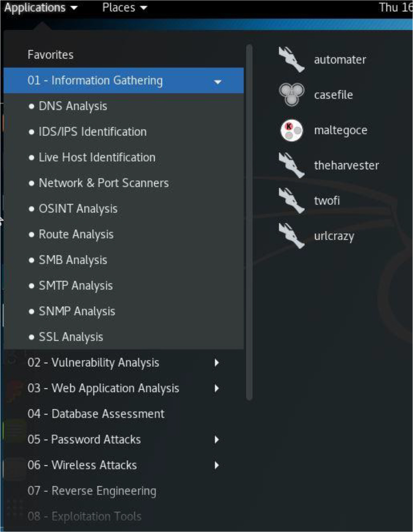Expand the 03 - Web Application Analysis arrow
The height and width of the screenshot is (532, 413).
point(217,388)
